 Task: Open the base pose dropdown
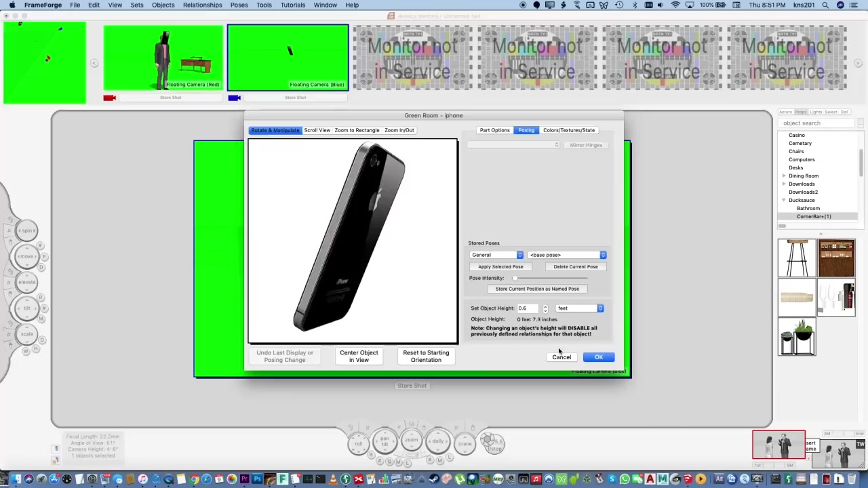[x=567, y=255]
